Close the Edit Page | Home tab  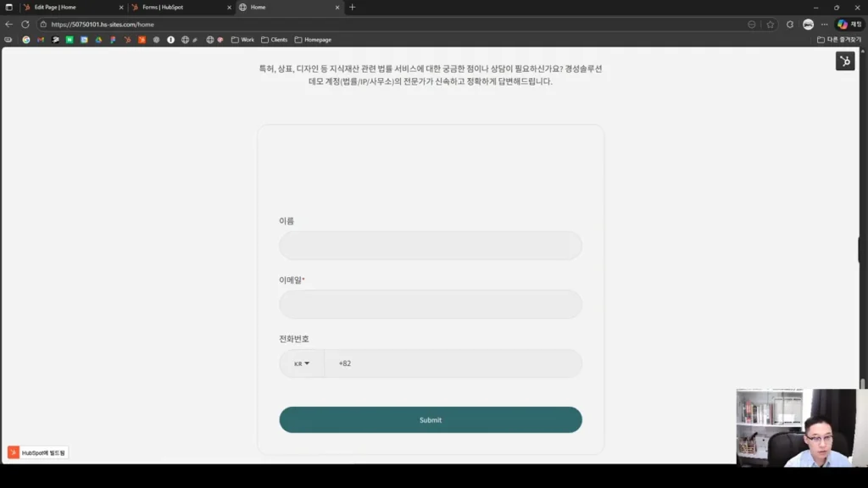(121, 7)
